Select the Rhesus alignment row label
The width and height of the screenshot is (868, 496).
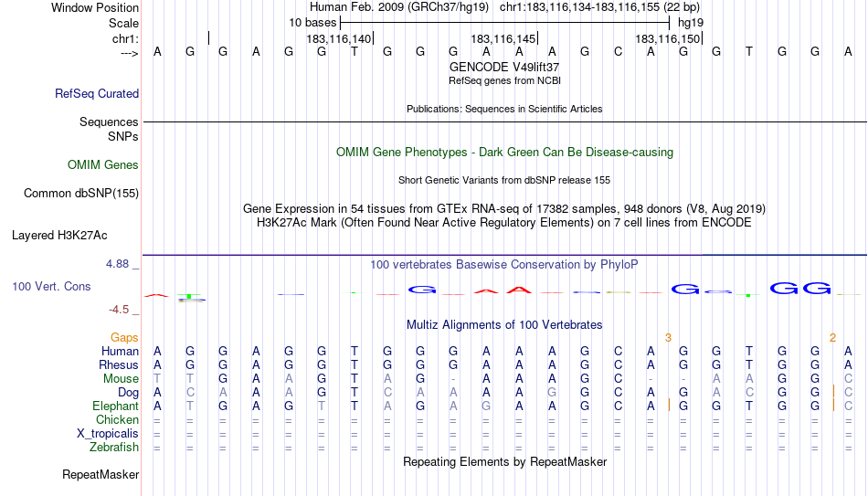(119, 364)
